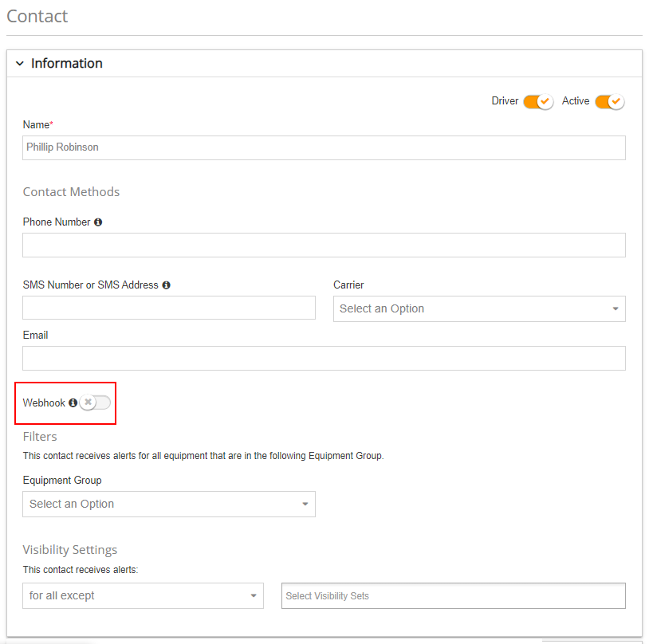Click the Contact page heading
Viewport: 649px width, 644px height.
(x=37, y=16)
